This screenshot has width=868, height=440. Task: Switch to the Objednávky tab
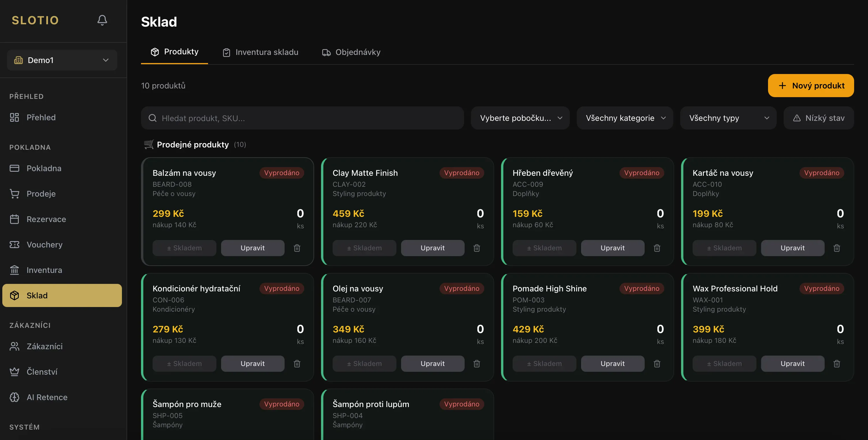[x=351, y=52]
